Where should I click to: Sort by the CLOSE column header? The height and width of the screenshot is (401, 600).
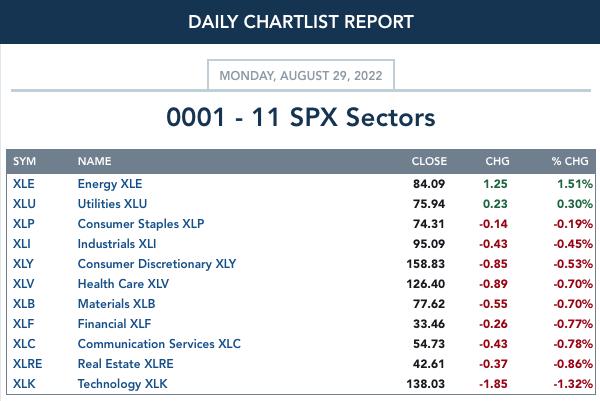coord(429,161)
